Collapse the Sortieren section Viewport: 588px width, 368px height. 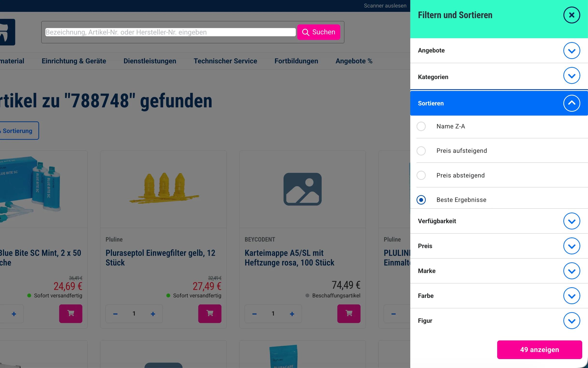(572, 103)
